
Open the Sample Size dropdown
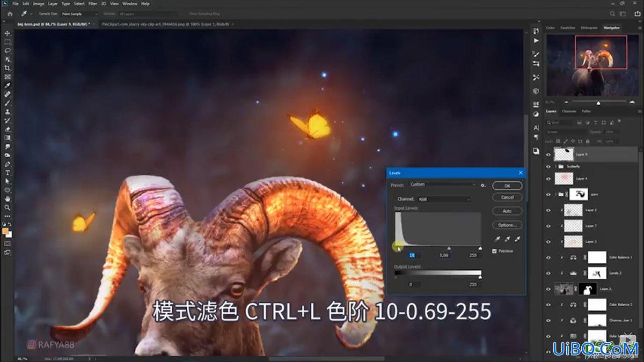[x=80, y=14]
